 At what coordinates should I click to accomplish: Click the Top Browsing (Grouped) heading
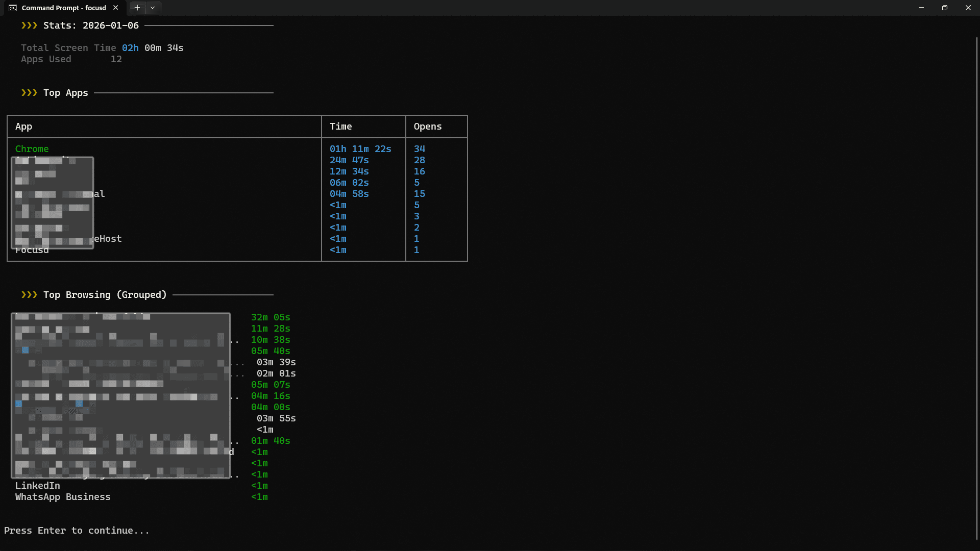click(105, 295)
